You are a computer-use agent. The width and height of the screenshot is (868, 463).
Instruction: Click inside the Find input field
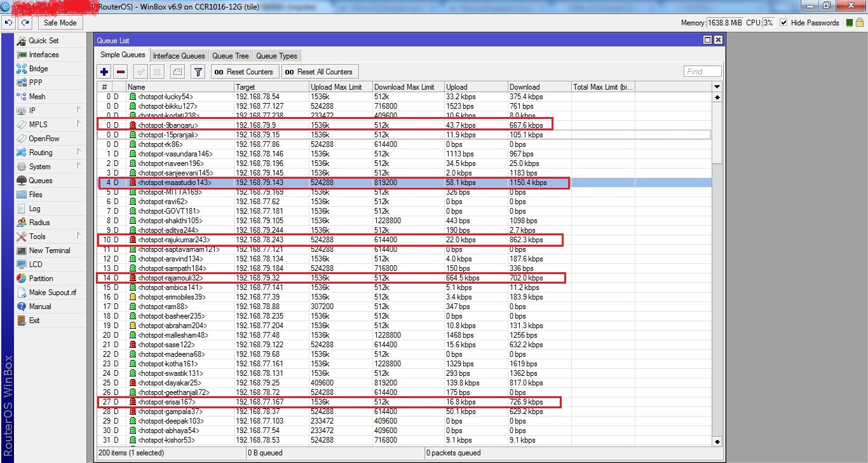(702, 71)
